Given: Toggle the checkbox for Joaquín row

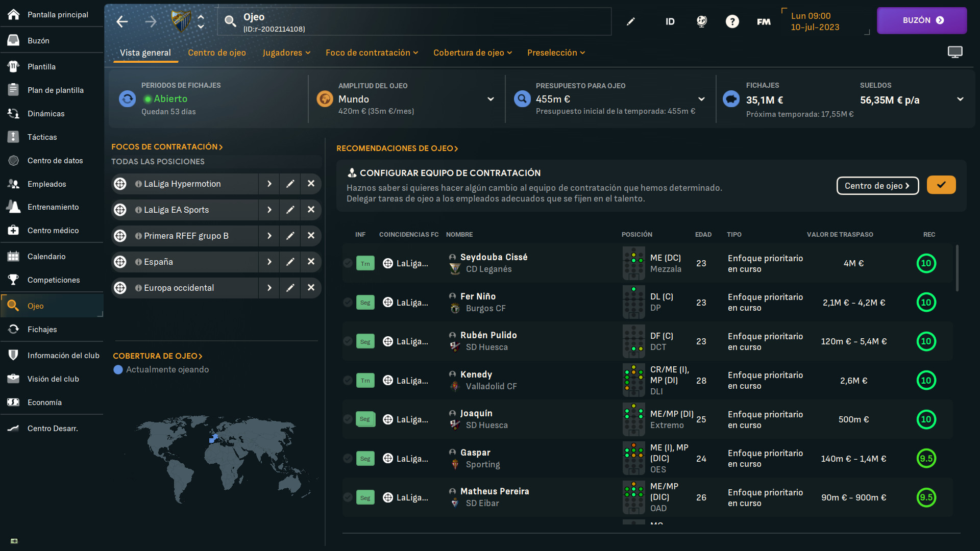Looking at the screenshot, I should tap(348, 419).
